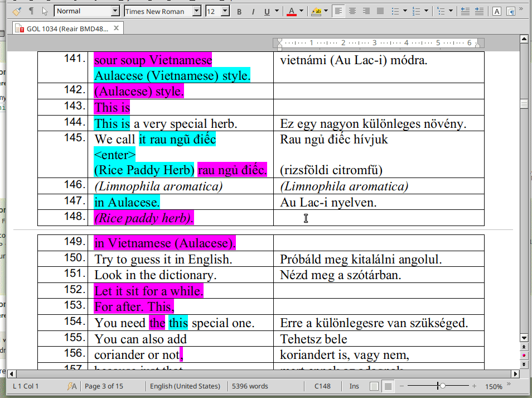Open the font size 12 dropdown

[x=225, y=11]
